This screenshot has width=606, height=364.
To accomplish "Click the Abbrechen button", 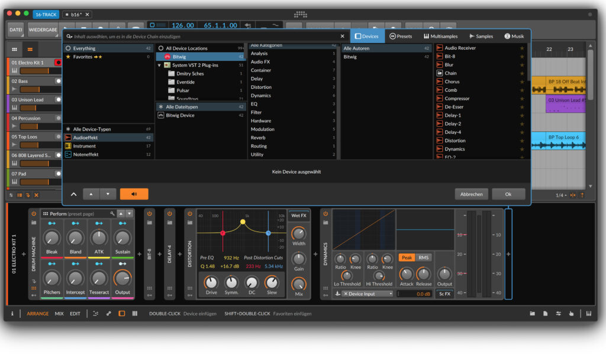I will pos(472,194).
